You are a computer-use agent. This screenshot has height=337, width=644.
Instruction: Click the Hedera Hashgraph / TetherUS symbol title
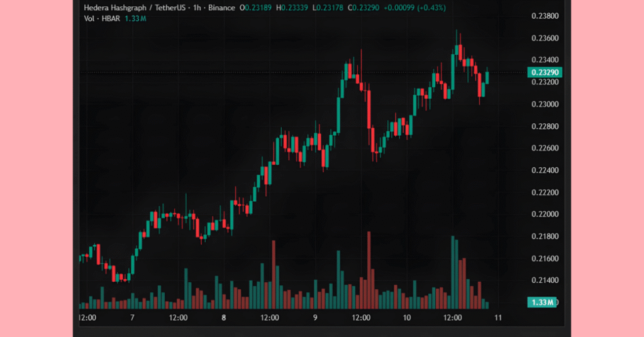point(135,8)
